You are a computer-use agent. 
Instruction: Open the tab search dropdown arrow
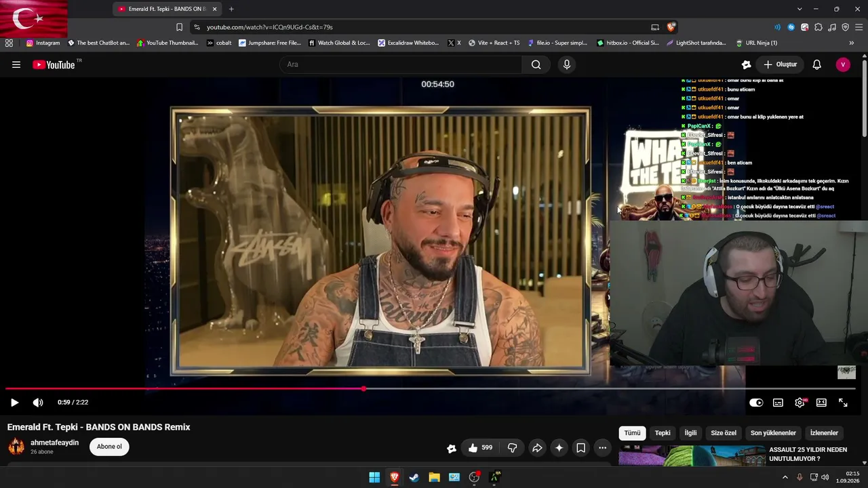coord(800,9)
